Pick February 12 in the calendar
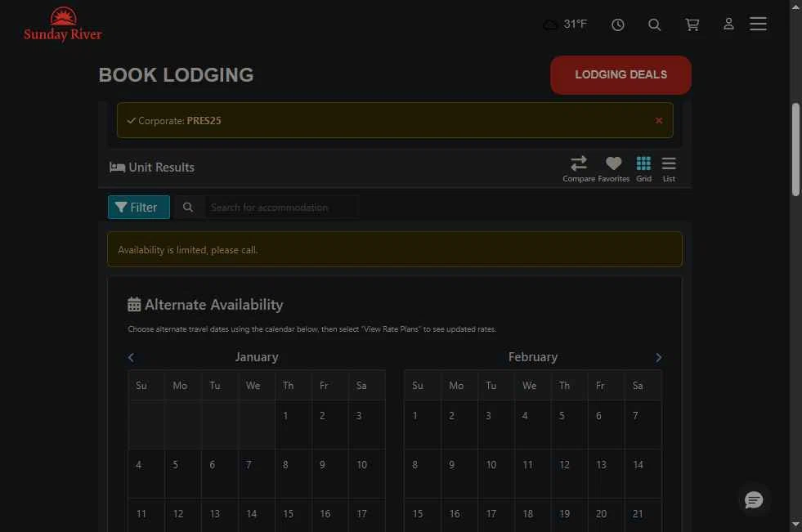 coord(570,474)
